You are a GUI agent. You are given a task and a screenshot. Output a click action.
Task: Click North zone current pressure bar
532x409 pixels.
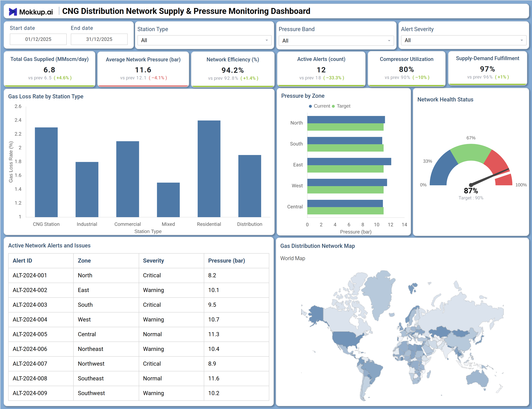pyautogui.click(x=346, y=120)
